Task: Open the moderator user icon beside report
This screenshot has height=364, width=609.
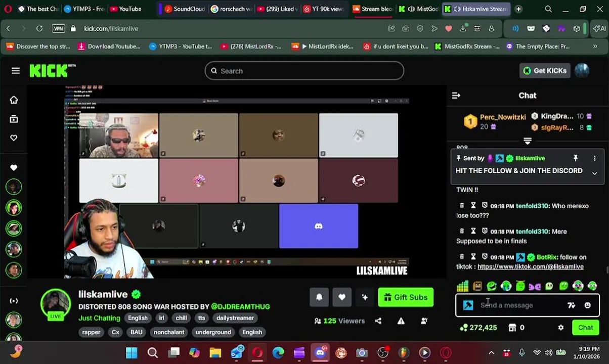Action: (x=424, y=321)
